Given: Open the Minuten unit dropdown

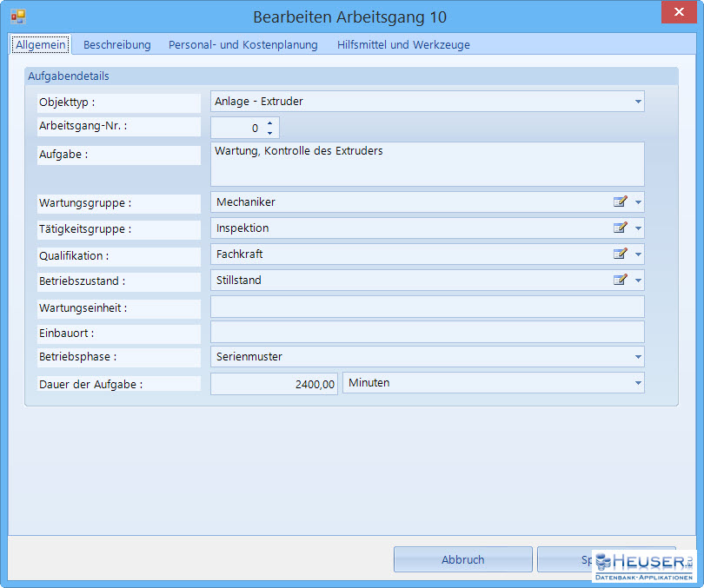Looking at the screenshot, I should (638, 383).
